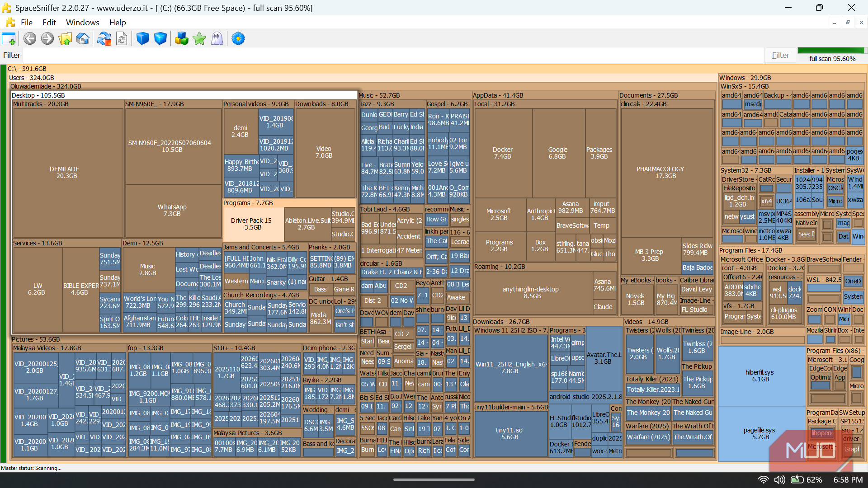
Task: Select the 'LW 6.2GB' block
Action: (x=38, y=289)
